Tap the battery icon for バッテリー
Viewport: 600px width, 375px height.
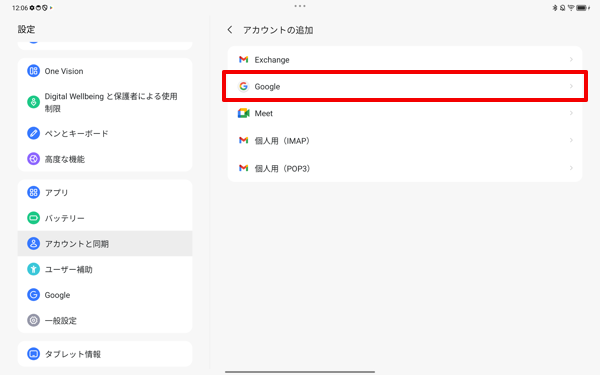(x=33, y=218)
